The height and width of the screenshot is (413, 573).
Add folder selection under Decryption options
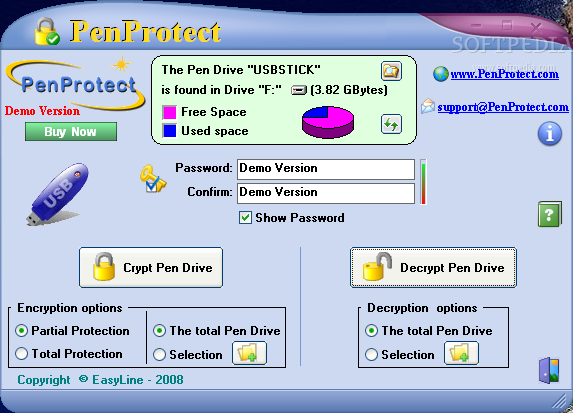click(461, 353)
